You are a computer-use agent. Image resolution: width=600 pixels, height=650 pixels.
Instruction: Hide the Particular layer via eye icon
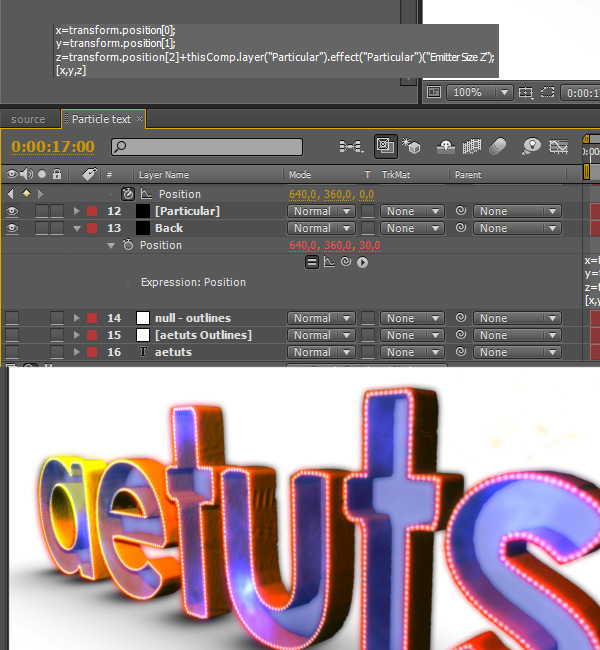12,211
